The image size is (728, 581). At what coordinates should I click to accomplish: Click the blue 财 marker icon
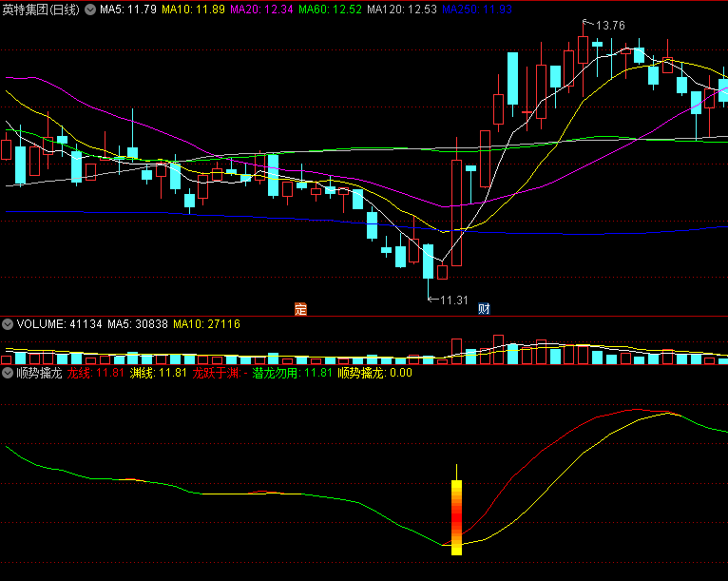(485, 309)
